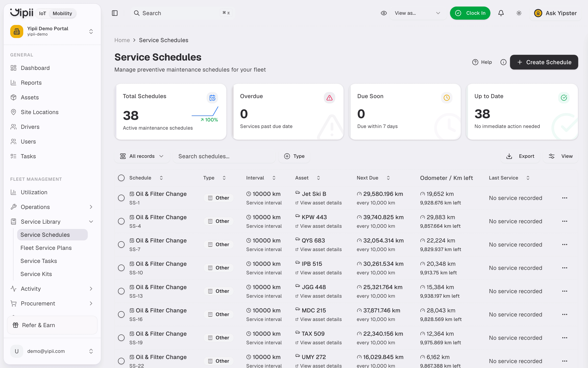Screen dimensions: 588x368
Task: Click the Clock In button
Action: pyautogui.click(x=470, y=13)
